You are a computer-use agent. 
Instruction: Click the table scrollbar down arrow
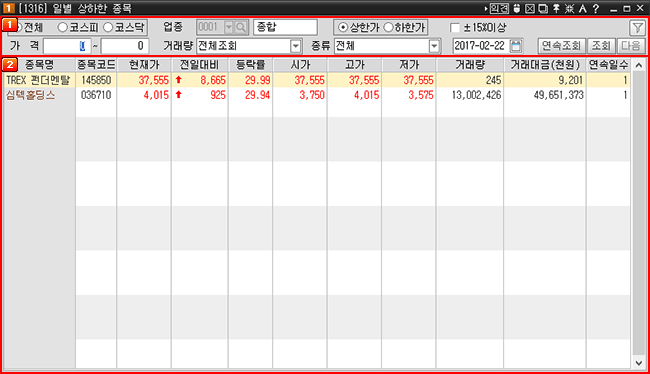639,363
